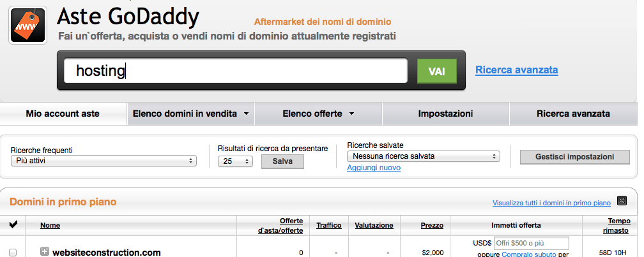644x257 pixels.
Task: Click the Gestisci impostazioni button
Action: [574, 157]
